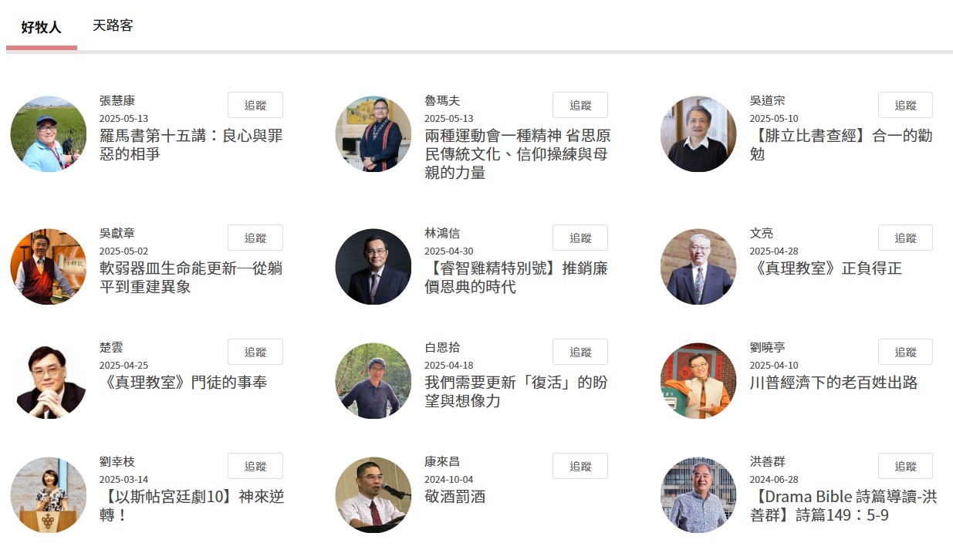
Task: Open article 羅馬書第十五講：良心與罪惡的相爭
Action: [191, 145]
